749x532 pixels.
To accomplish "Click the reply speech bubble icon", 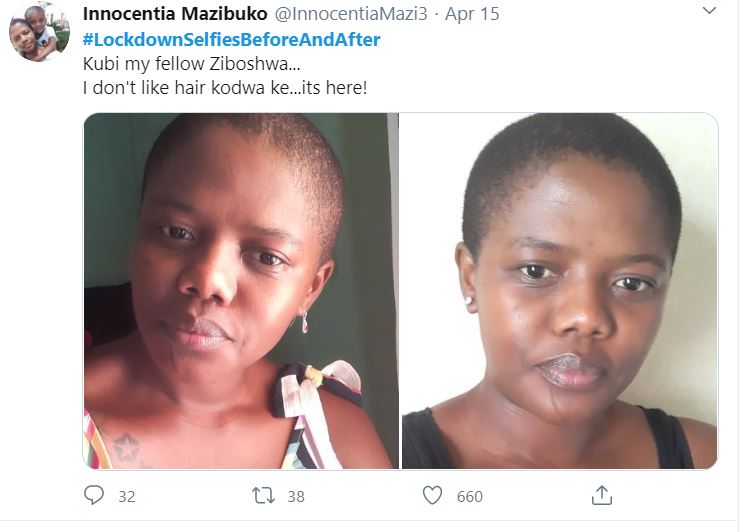I will pyautogui.click(x=94, y=496).
